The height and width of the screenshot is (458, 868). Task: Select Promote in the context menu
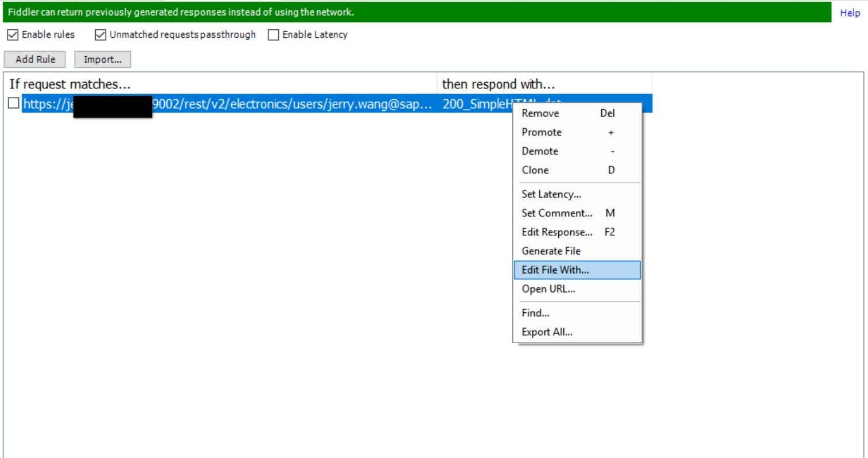click(x=577, y=132)
